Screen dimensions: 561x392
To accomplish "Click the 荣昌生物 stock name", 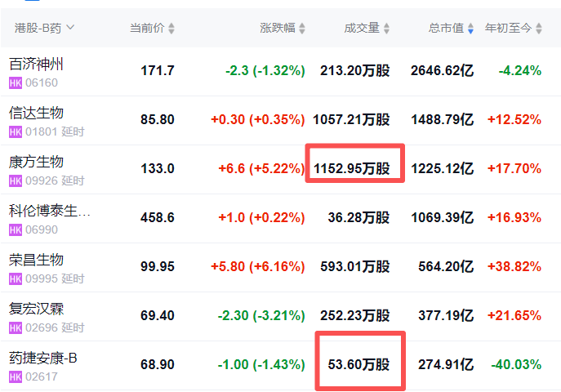I will coord(36,260).
